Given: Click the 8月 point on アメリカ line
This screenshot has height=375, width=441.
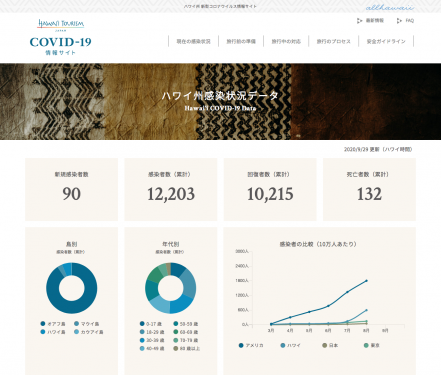Looking at the screenshot, I should tap(366, 281).
